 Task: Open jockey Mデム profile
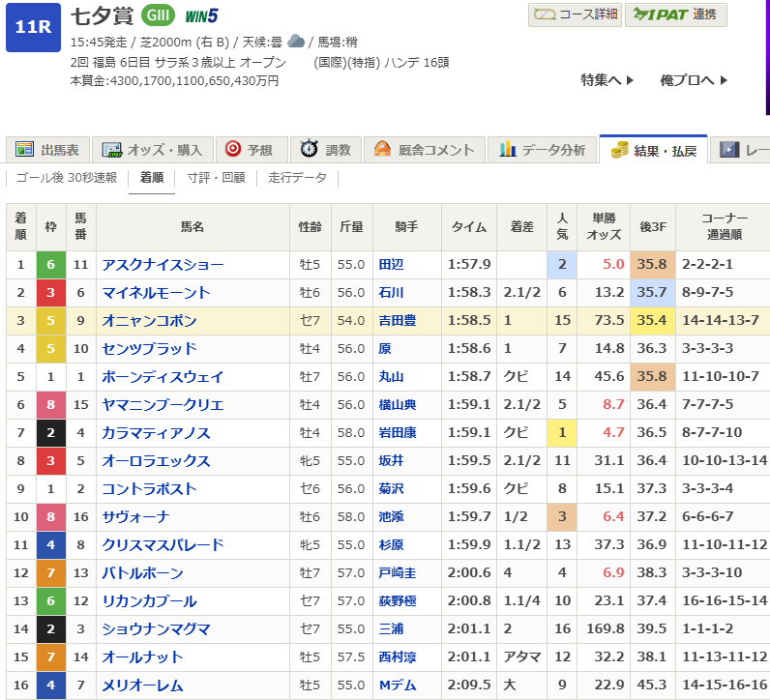398,685
